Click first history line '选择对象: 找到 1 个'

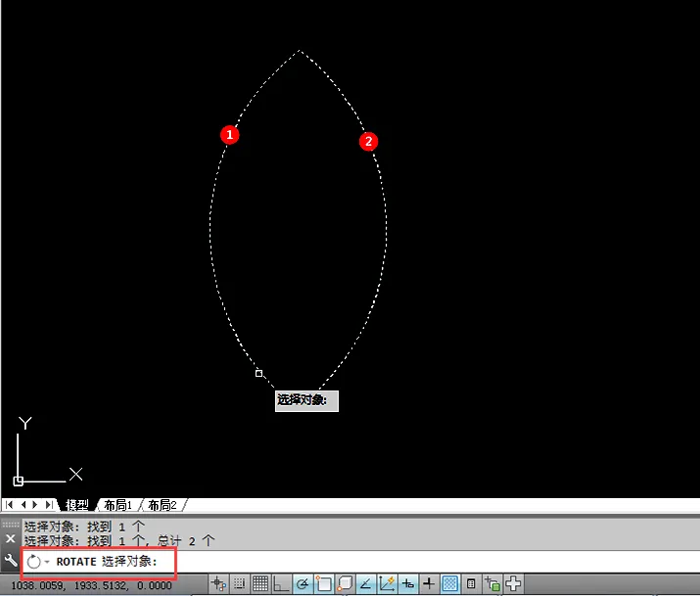84,527
